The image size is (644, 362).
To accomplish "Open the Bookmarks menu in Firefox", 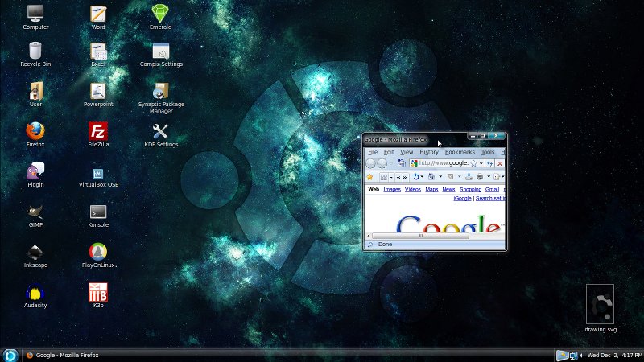I will pyautogui.click(x=460, y=152).
